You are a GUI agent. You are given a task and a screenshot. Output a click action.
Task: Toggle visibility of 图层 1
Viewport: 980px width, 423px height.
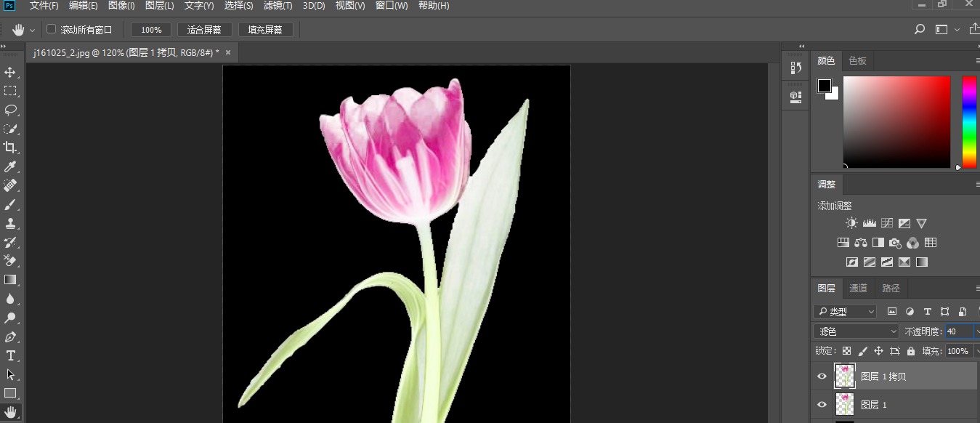(822, 405)
